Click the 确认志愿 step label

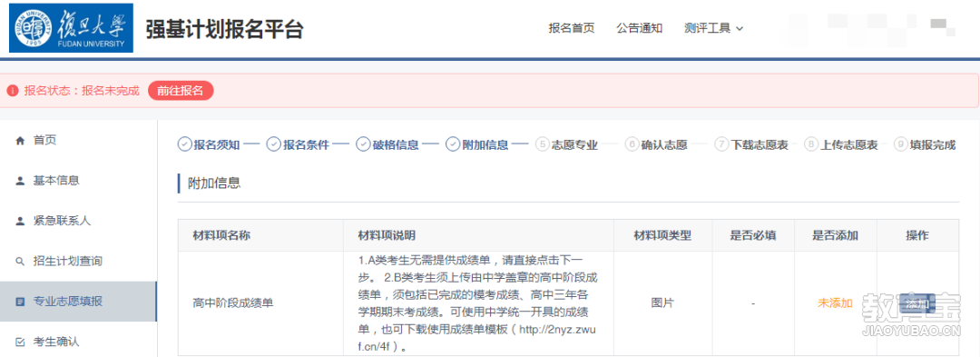pos(664,145)
